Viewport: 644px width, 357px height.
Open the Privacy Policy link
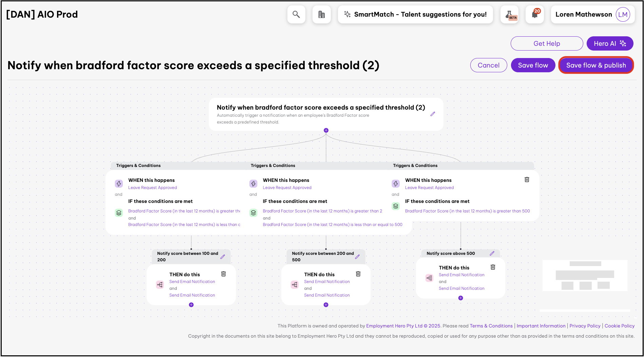[x=585, y=326]
